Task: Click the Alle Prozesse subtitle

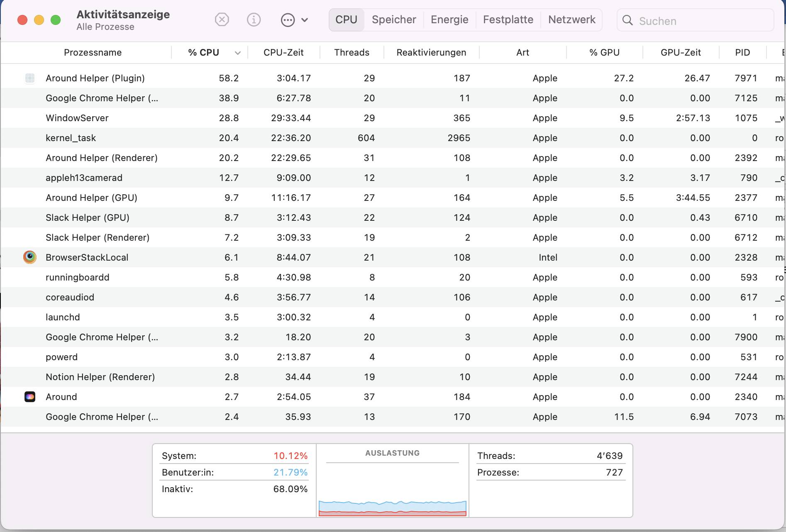Action: click(105, 27)
